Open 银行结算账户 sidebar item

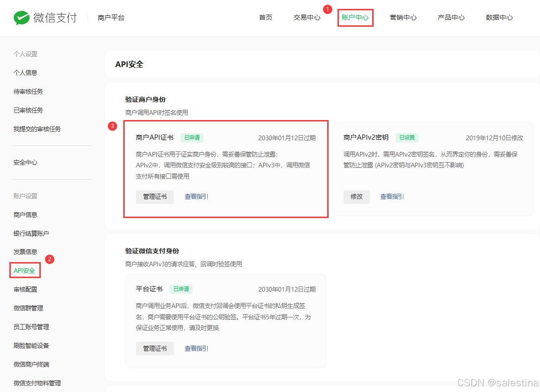coord(31,234)
